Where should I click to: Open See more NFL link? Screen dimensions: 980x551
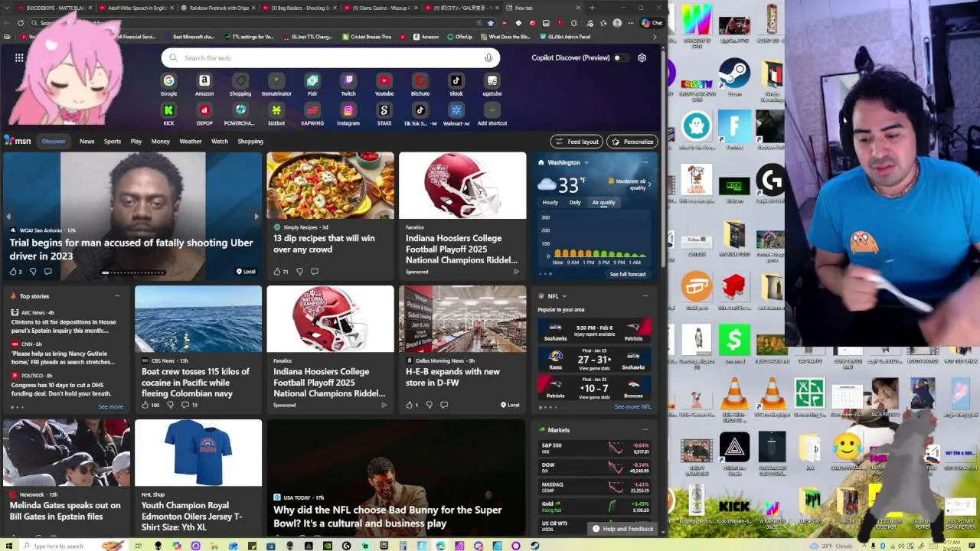(632, 407)
